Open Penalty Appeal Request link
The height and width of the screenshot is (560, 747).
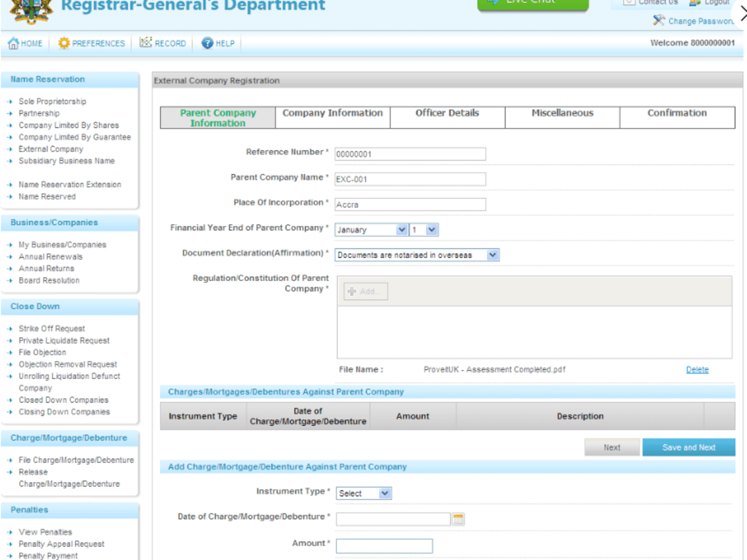pos(62,544)
